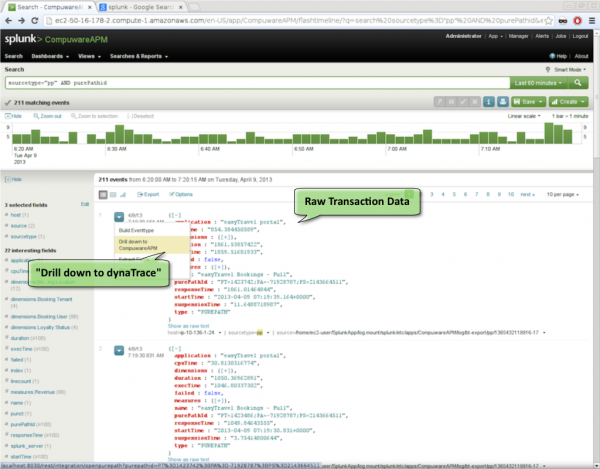The width and height of the screenshot is (600, 469).
Task: Open the Linear scale dropdown
Action: (524, 116)
